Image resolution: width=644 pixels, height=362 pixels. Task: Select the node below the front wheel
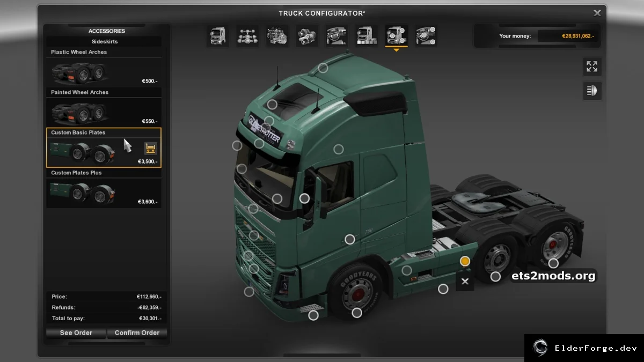coord(357,313)
